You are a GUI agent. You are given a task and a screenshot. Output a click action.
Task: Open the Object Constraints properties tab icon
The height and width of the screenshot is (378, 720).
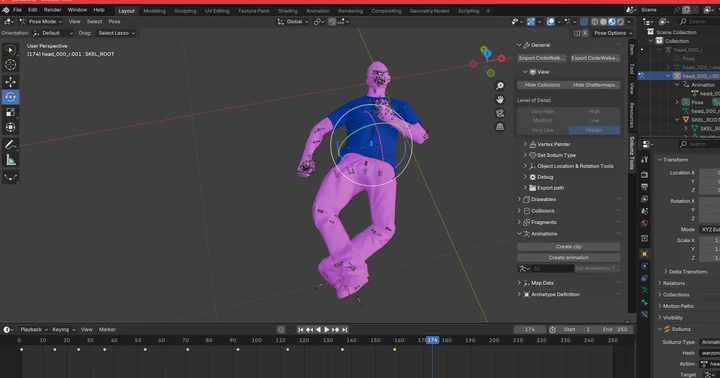(645, 278)
